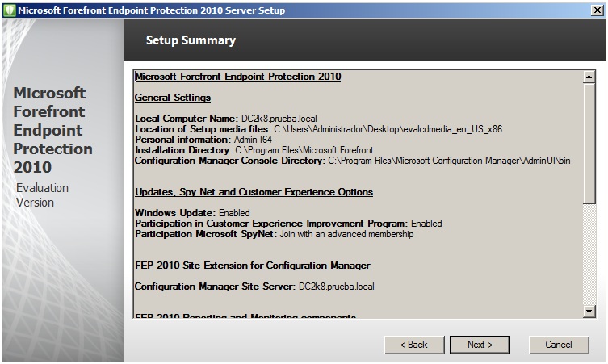
Task: Click the vertical scrollbar thumb in the summary
Action: (589, 143)
